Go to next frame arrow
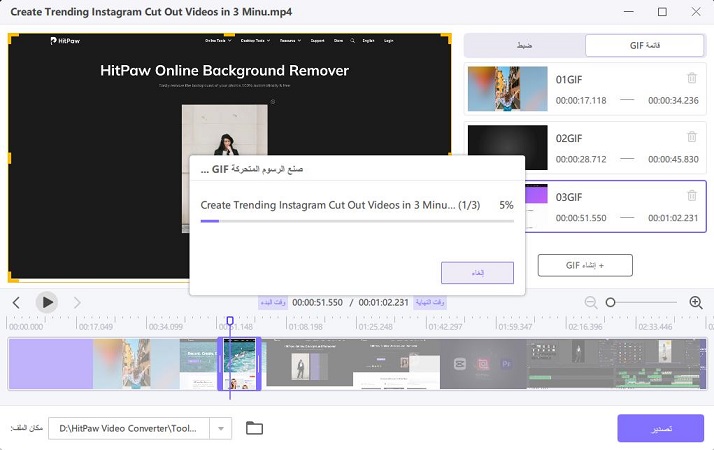 [77, 302]
